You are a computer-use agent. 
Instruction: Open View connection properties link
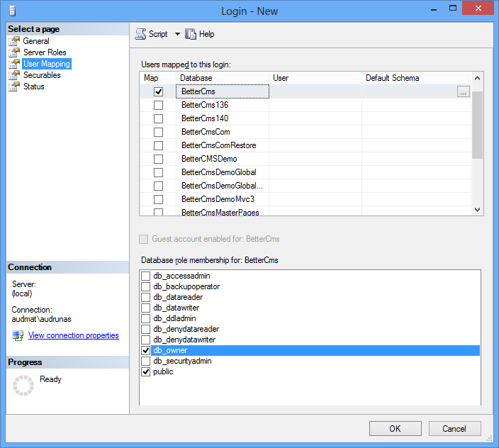(x=74, y=335)
